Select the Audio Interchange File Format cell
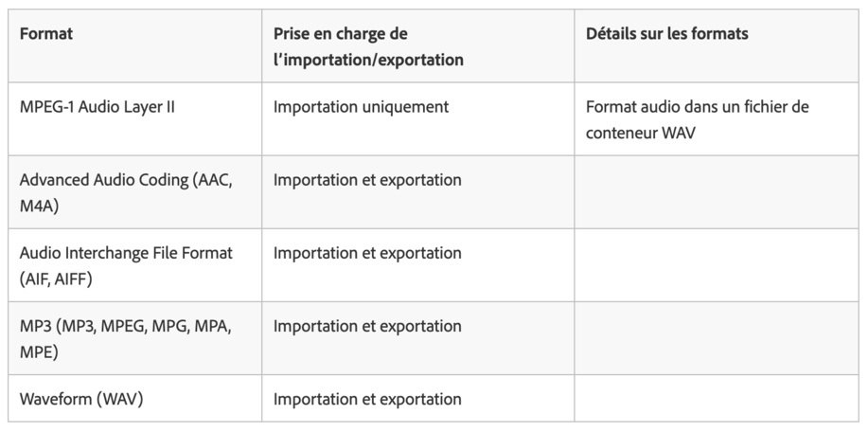 point(125,265)
